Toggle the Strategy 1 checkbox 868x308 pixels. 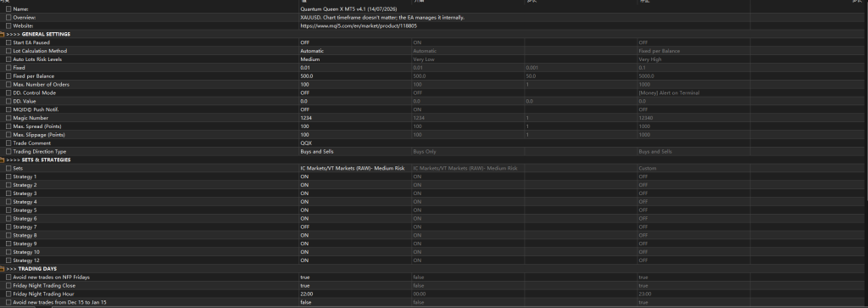pyautogui.click(x=8, y=176)
